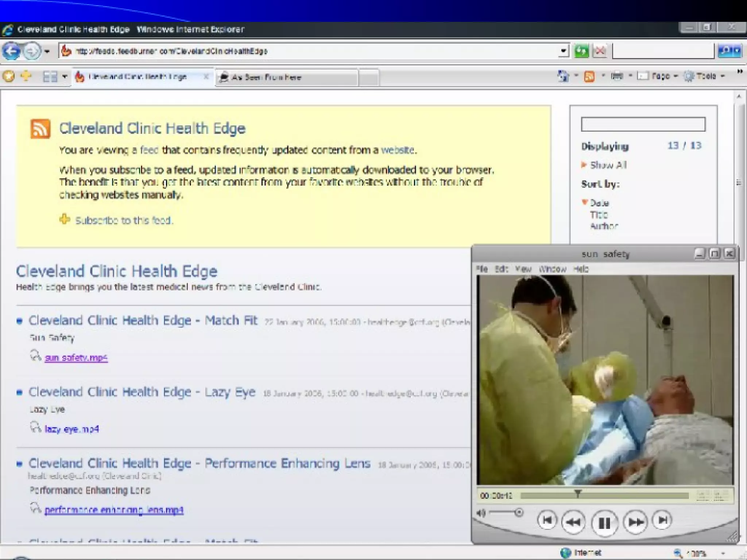
Task: Click the red Stop loading button
Action: tap(600, 51)
